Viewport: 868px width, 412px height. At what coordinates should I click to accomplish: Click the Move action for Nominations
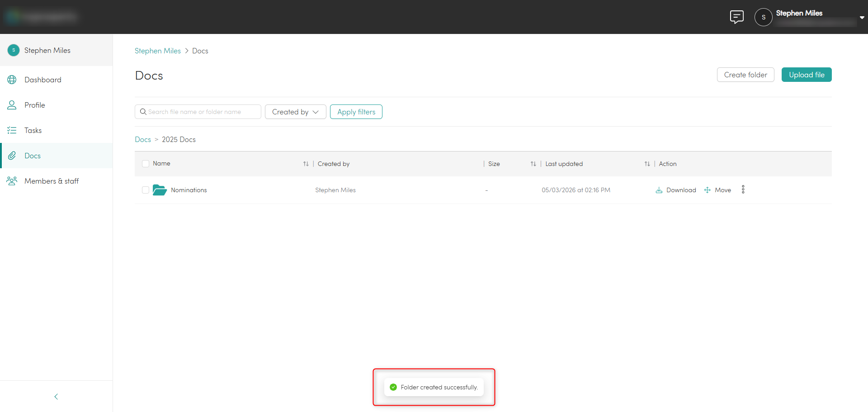coord(717,190)
